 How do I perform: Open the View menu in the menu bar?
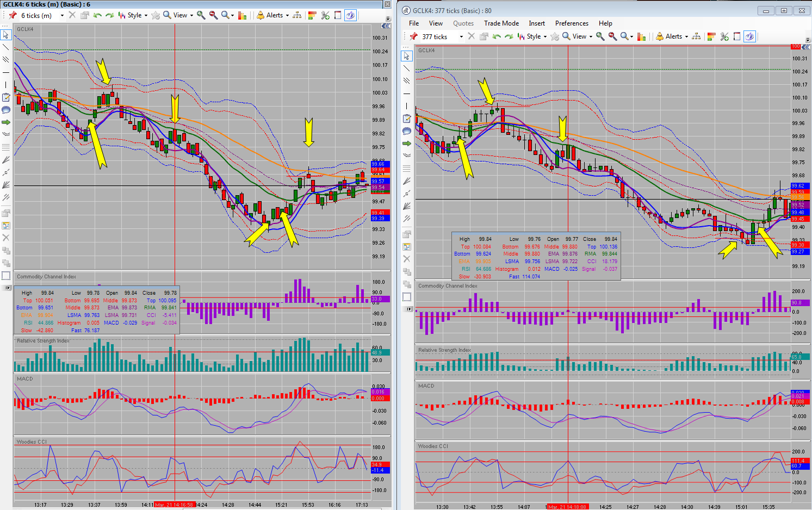point(436,23)
